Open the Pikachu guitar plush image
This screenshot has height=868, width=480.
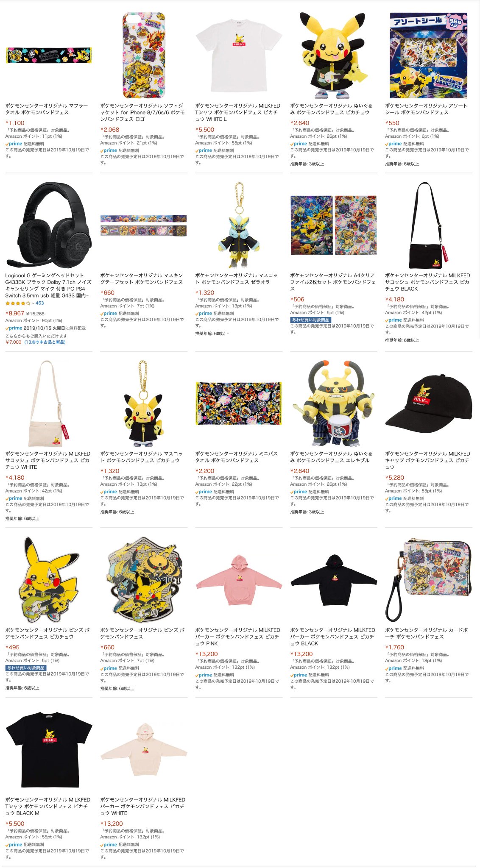coord(334,55)
